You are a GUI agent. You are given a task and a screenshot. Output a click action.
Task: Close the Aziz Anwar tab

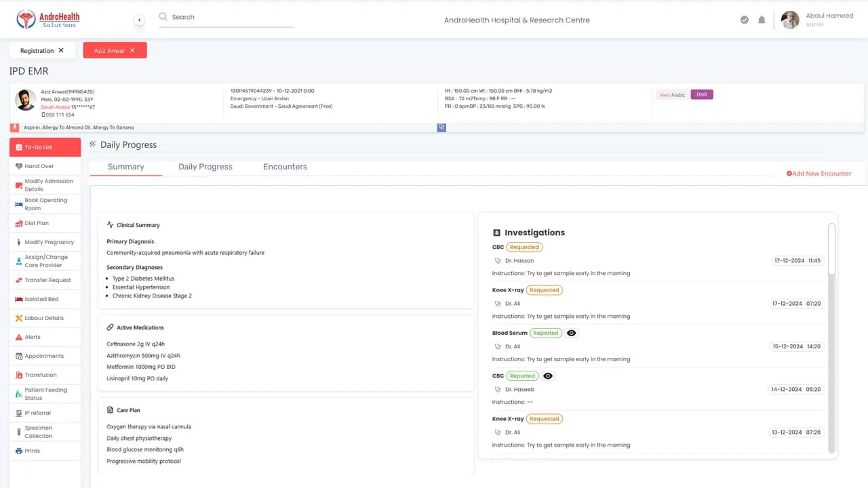tap(132, 50)
